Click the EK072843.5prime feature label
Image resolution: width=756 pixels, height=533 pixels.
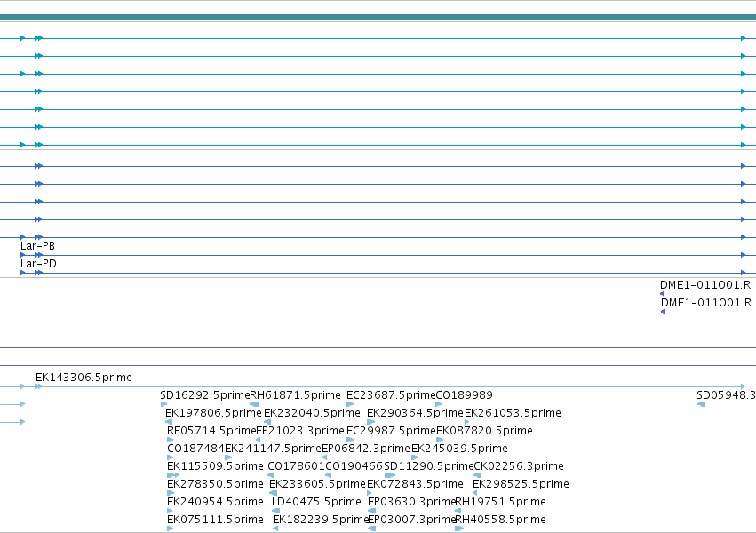click(x=415, y=484)
